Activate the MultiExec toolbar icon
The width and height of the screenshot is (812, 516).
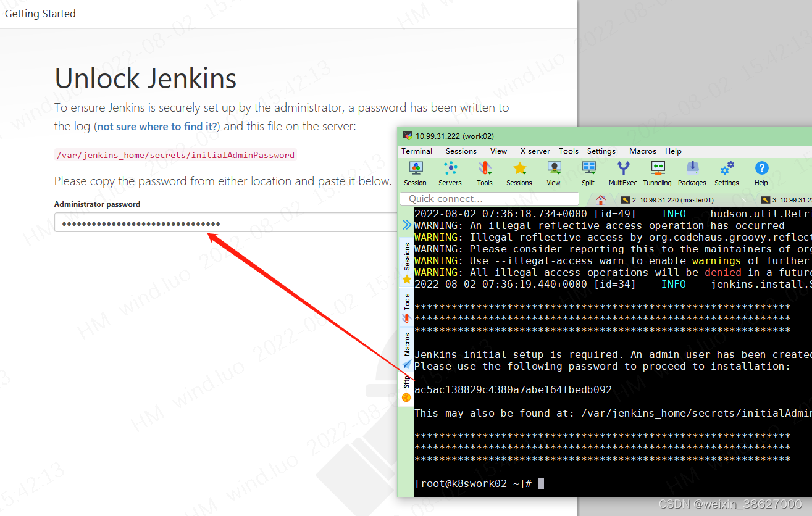tap(623, 173)
